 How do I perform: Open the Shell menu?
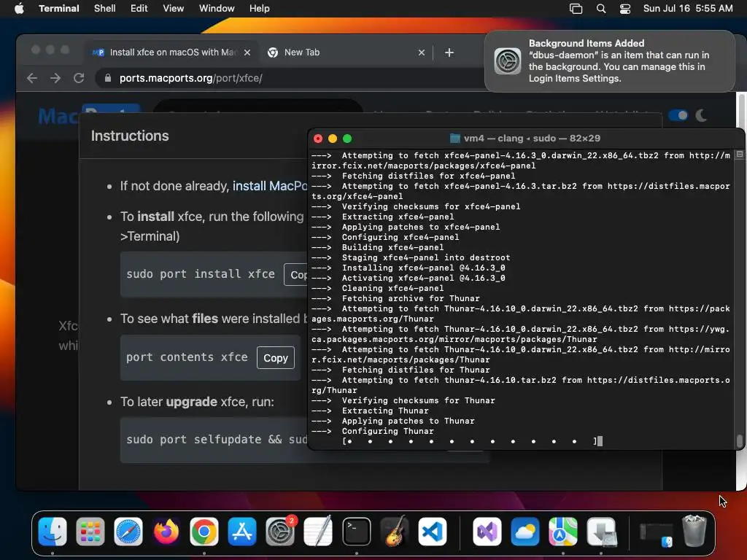(105, 8)
